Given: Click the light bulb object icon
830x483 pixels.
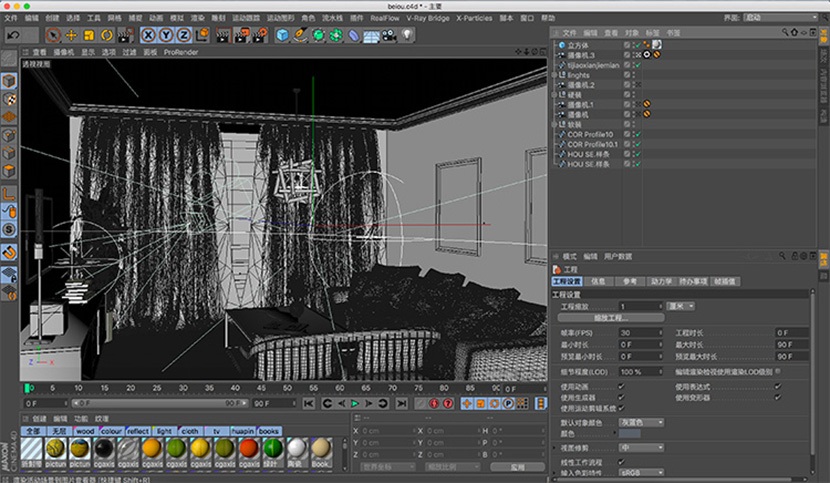Looking at the screenshot, I should (x=408, y=36).
